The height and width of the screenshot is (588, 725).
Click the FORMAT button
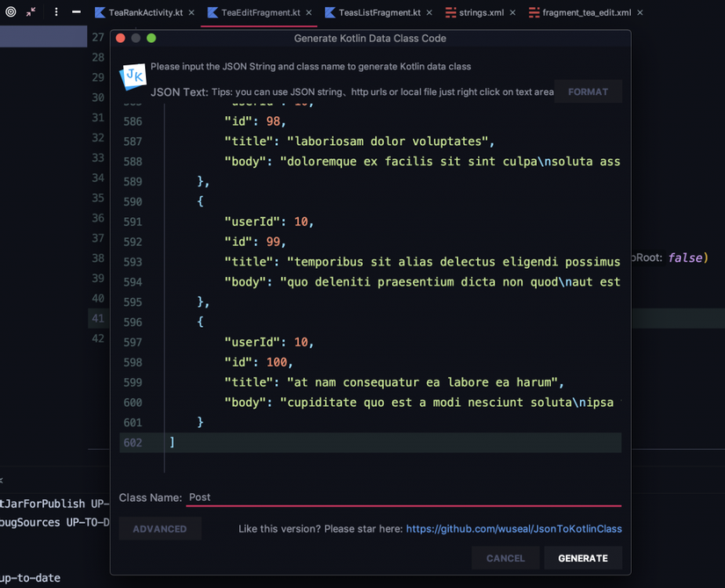(588, 91)
